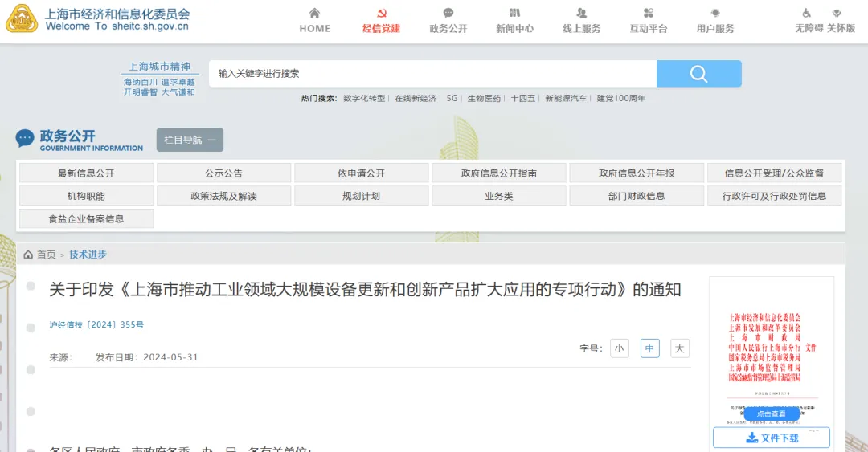The image size is (868, 452).
Task: Click the 发布日期：2024-05-31 text
Action: pos(147,357)
